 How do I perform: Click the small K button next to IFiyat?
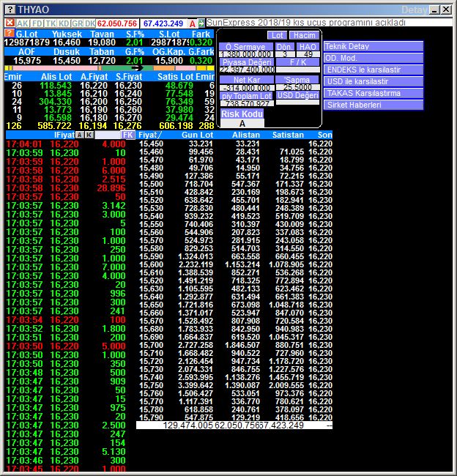click(89, 135)
